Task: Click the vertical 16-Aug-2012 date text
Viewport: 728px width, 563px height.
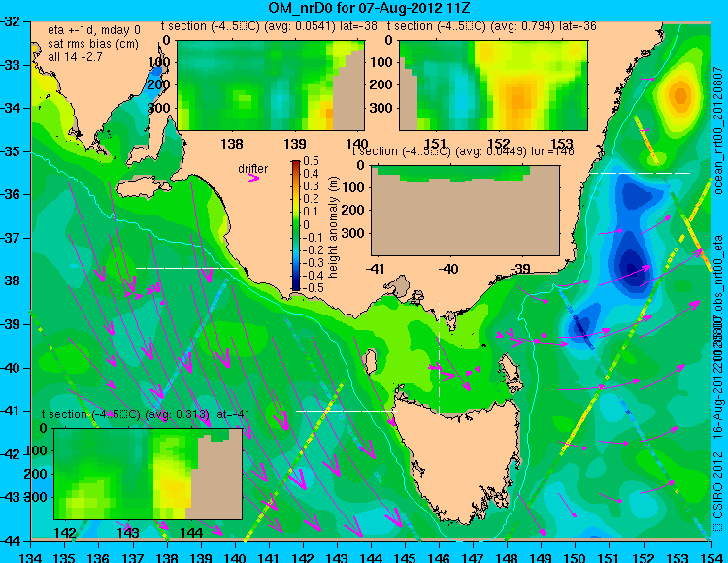Action: pyautogui.click(x=718, y=403)
